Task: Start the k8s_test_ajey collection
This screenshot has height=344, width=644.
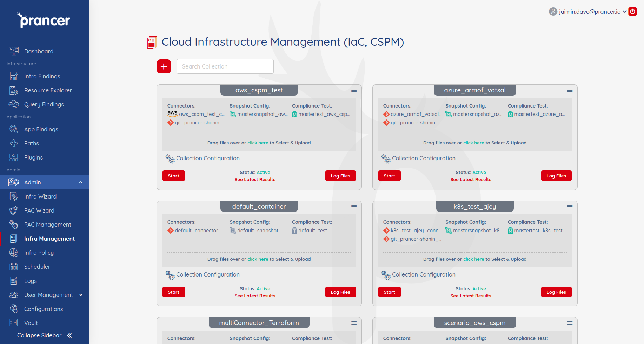Action: pyautogui.click(x=390, y=292)
